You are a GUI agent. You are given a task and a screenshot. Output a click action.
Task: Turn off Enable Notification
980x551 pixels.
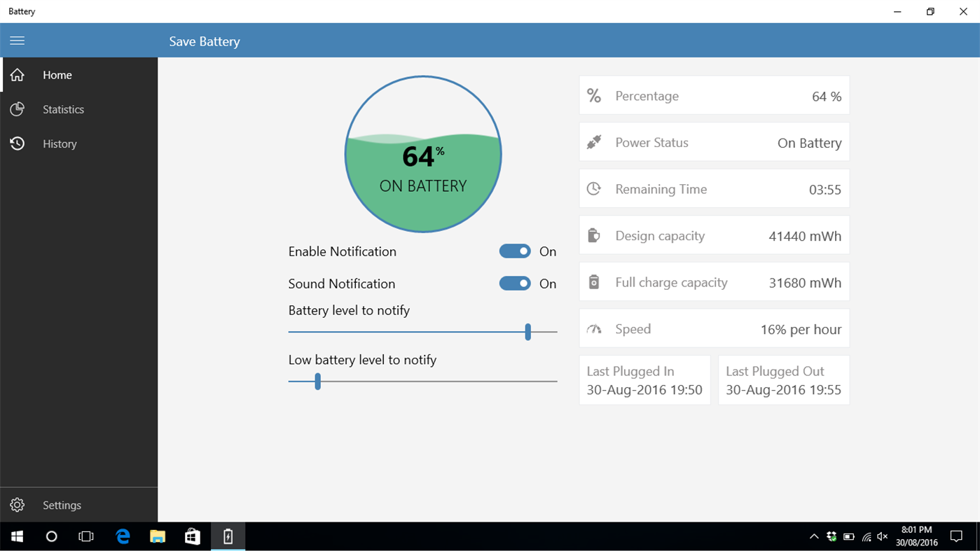[x=515, y=251]
